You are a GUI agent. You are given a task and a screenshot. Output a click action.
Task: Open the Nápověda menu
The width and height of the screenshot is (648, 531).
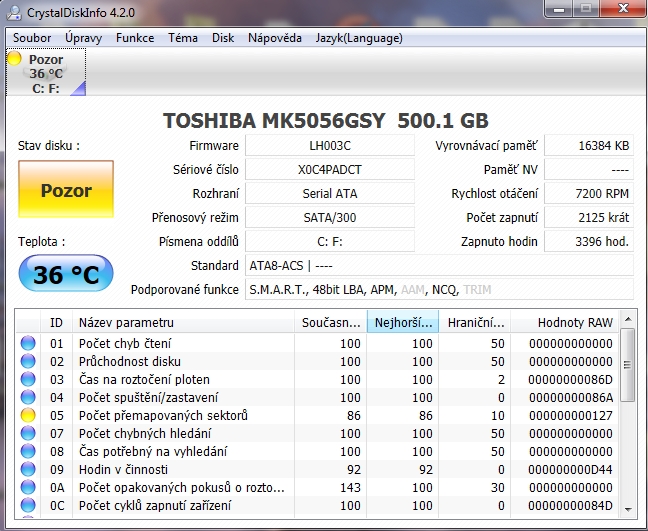pyautogui.click(x=274, y=38)
